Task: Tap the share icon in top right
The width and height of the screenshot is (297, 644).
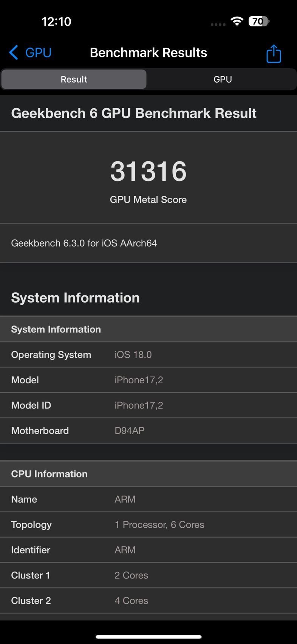Action: 273,53
